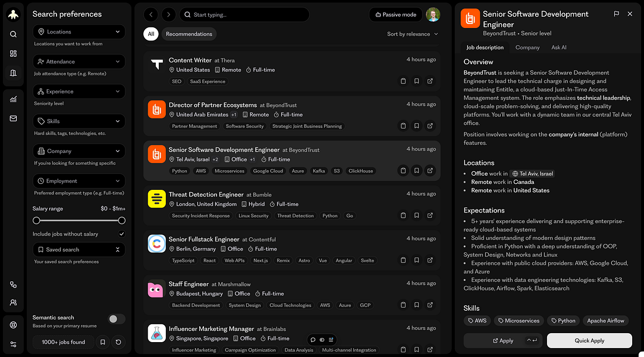
Task: Open the Influencer Marketing Manager job card
Action: click(x=291, y=338)
